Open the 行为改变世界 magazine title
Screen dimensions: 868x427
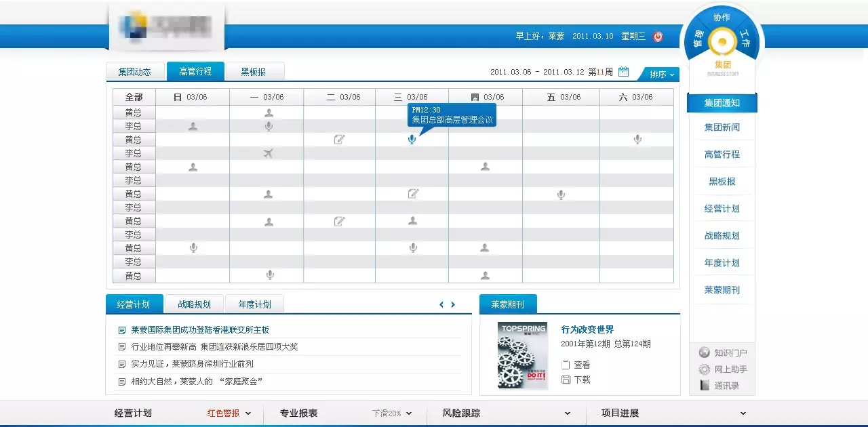pos(587,329)
